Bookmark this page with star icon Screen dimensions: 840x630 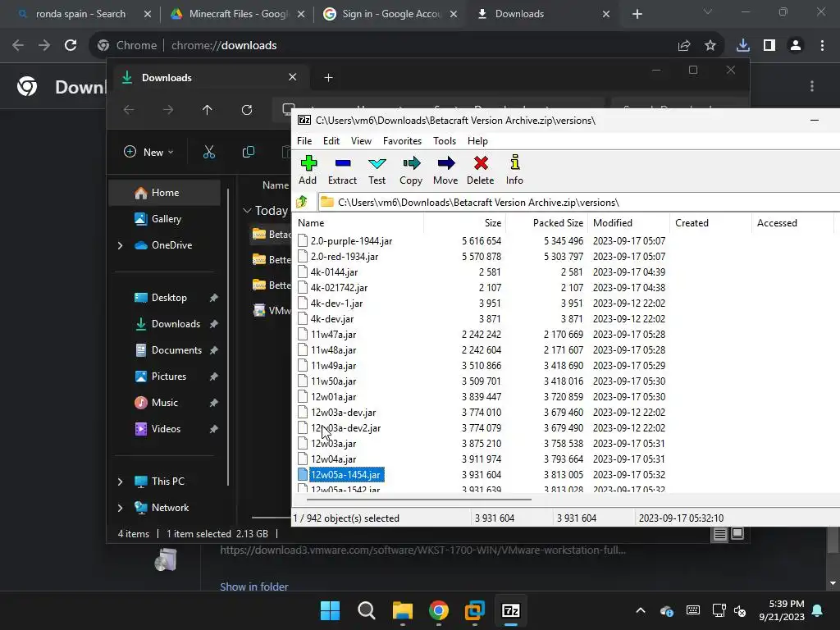tap(710, 46)
